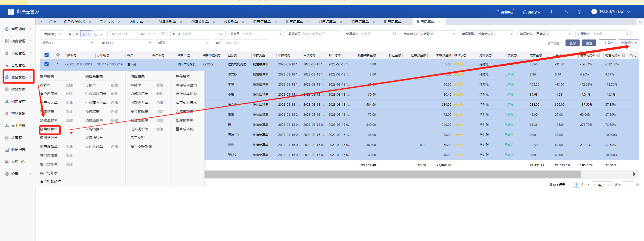The height and width of the screenshot is (241, 644).
Task: Remove the 未结款 filter tag
Action: click(432, 34)
